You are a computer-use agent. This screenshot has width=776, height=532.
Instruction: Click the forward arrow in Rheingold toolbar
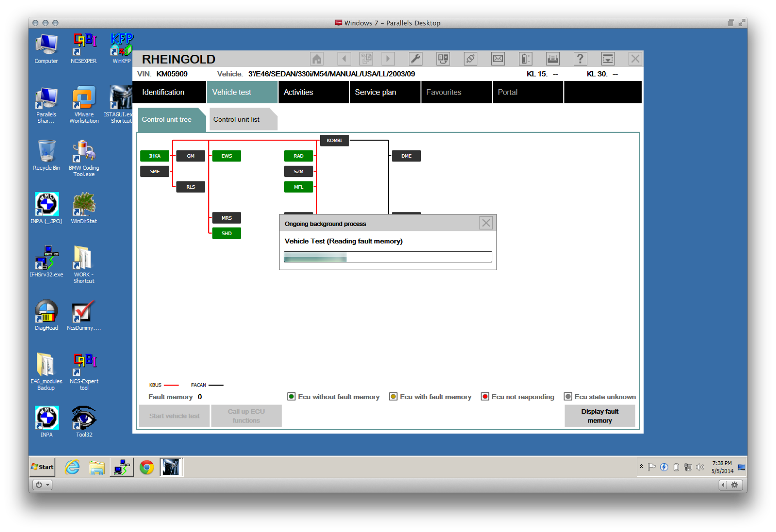[388, 59]
